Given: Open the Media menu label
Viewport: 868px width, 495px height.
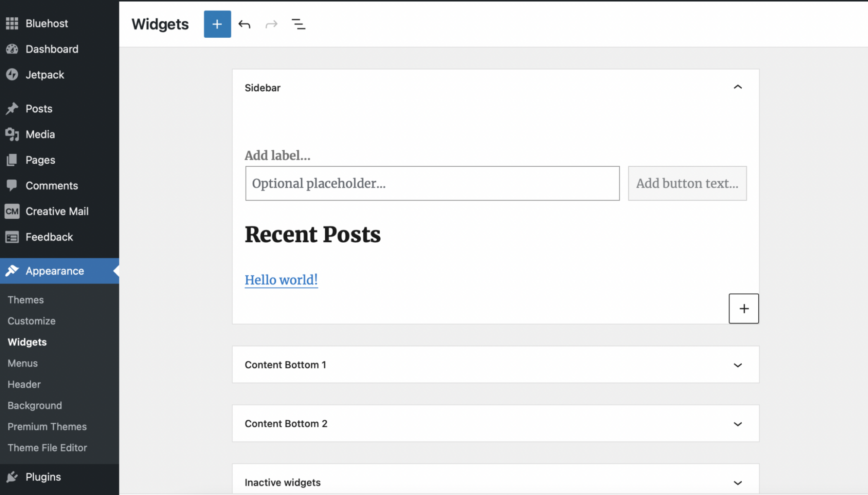Looking at the screenshot, I should tap(40, 134).
